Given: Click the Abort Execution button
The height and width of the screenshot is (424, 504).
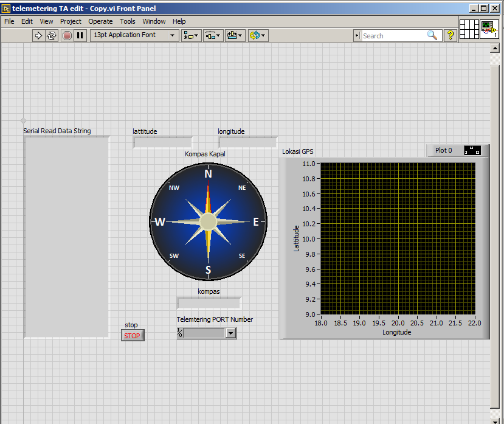Looking at the screenshot, I should (67, 35).
